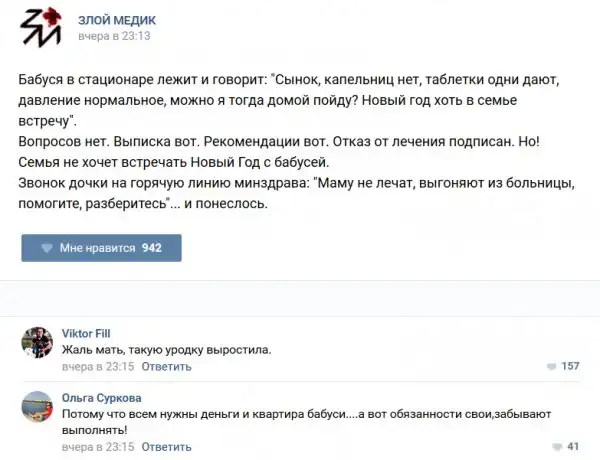Image resolution: width=600 pixels, height=460 pixels.
Task: Click the 157 likes count on Viktor's comment
Action: (x=571, y=366)
